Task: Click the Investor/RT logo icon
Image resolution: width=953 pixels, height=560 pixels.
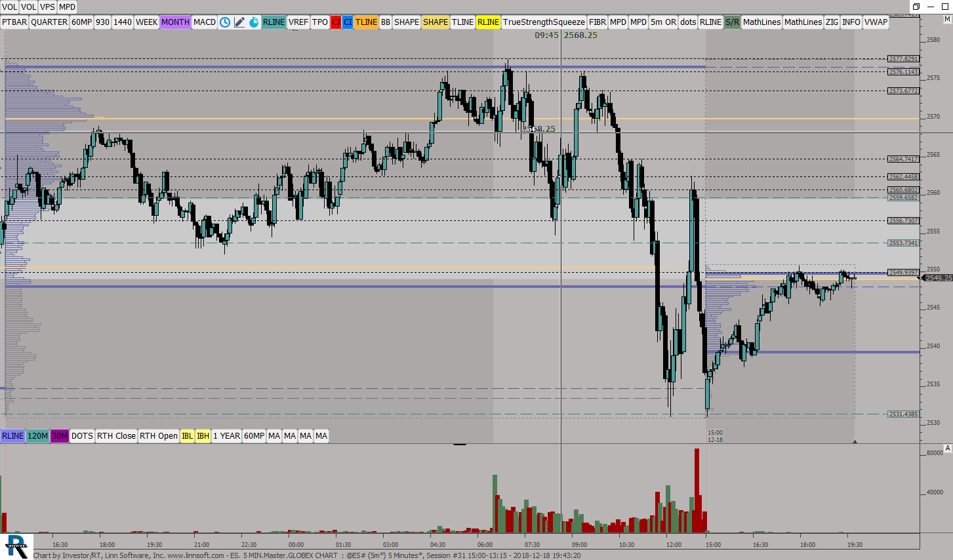Action: [16, 547]
